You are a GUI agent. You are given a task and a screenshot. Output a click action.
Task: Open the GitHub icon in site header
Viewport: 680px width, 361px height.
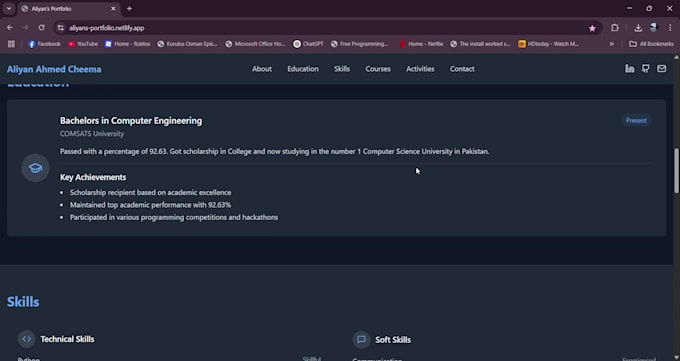tap(645, 69)
